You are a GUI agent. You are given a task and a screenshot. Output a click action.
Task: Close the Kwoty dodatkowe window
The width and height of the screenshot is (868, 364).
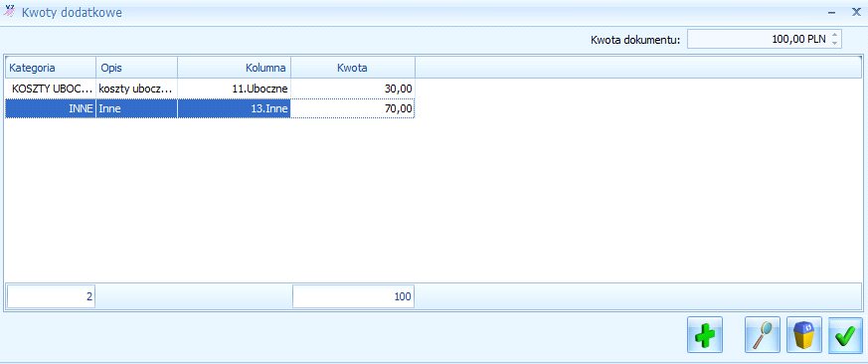tap(856, 12)
